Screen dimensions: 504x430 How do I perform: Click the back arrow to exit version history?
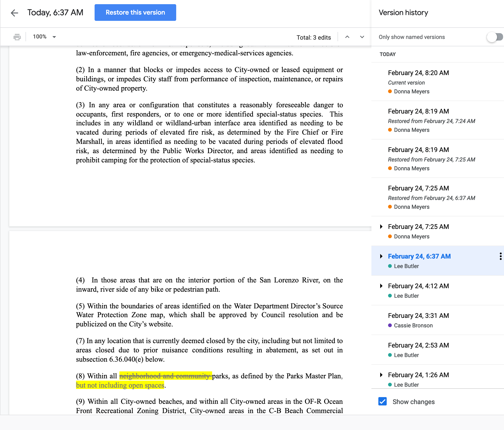15,13
